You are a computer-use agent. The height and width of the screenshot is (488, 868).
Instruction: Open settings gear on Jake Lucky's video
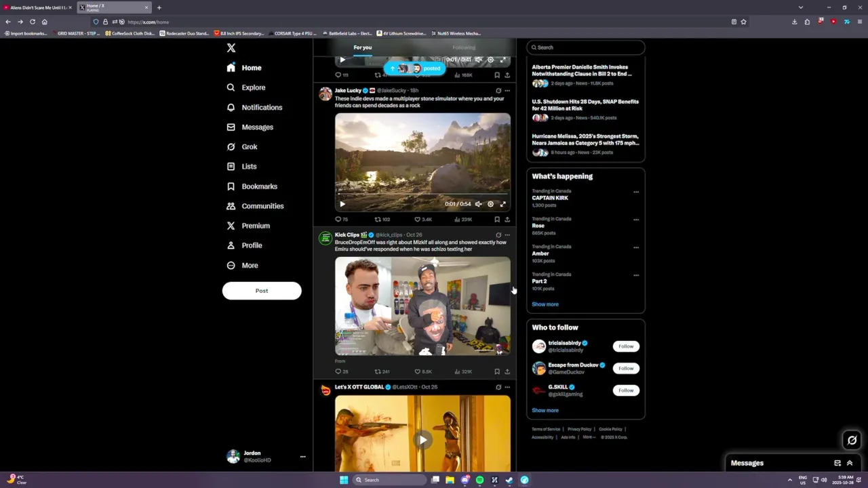pos(490,204)
